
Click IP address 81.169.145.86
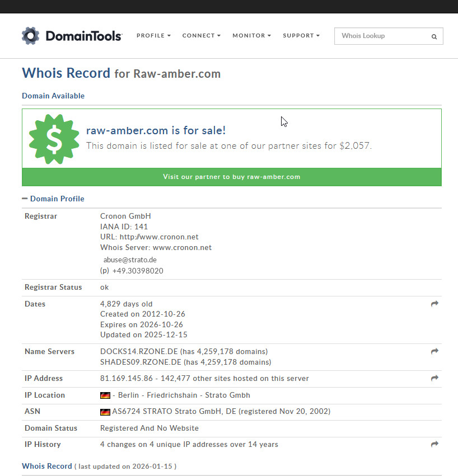(x=127, y=378)
